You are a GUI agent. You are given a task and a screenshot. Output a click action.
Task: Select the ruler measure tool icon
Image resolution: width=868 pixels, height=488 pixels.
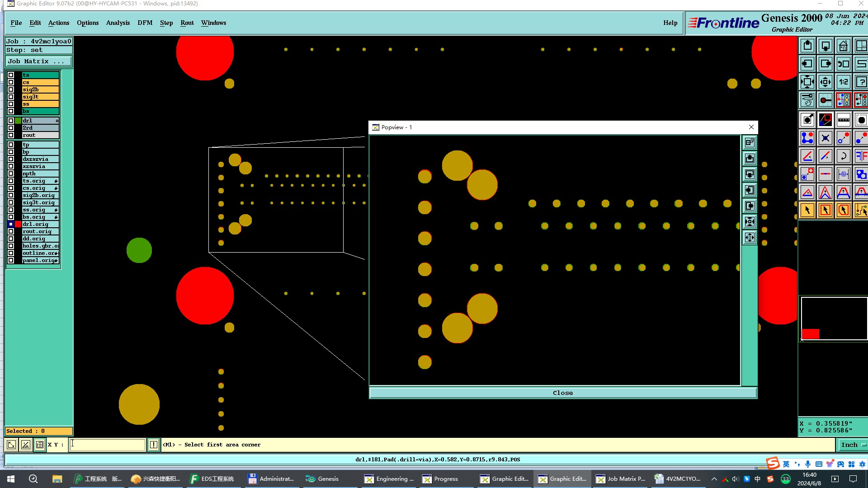tap(843, 120)
